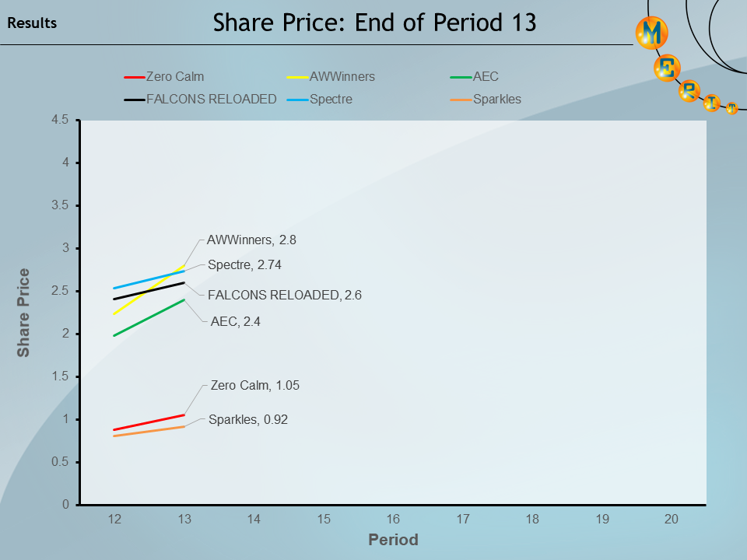
Task: Click the Results label
Action: coord(32,23)
